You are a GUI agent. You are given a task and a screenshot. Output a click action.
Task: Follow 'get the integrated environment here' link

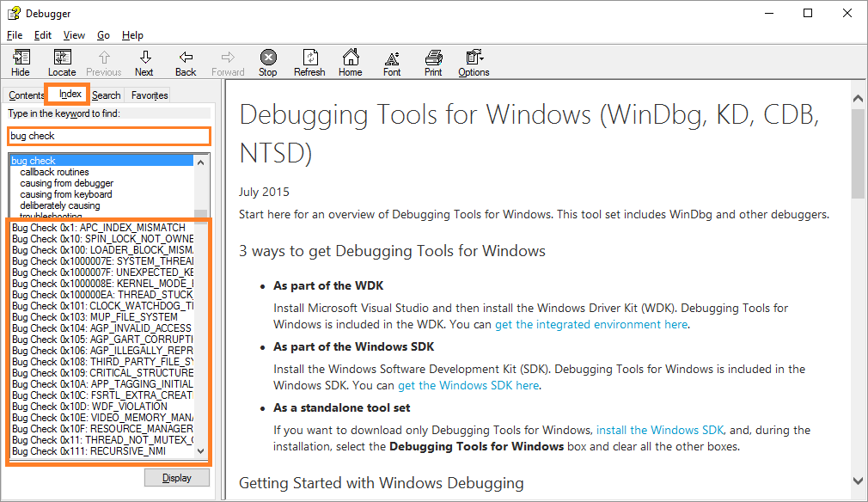[x=591, y=324]
